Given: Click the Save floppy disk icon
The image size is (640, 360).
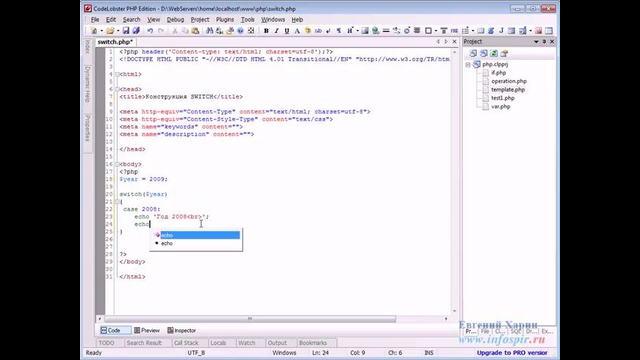Looking at the screenshot, I should point(126,31).
